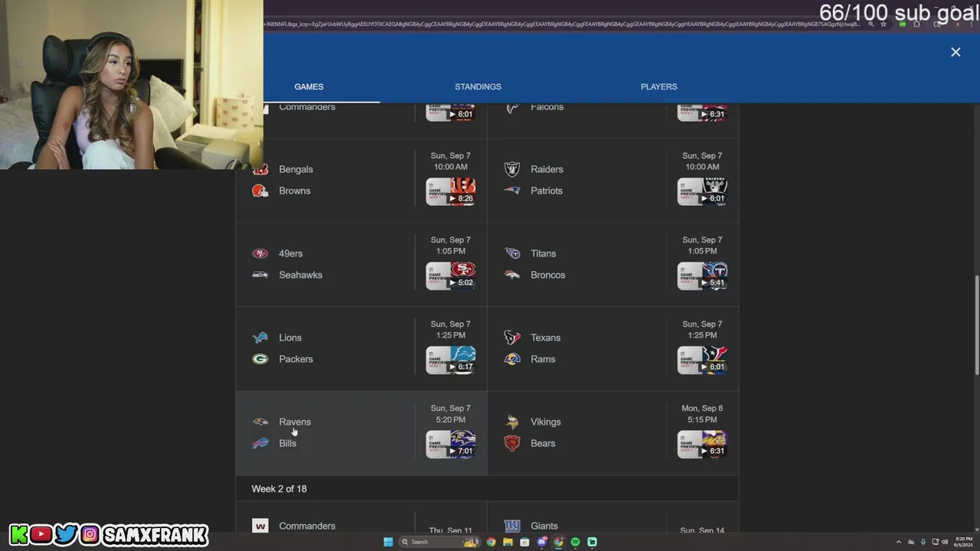Click the '5:20 PM' Ravens game time
This screenshot has height=551, width=980.
coord(450,419)
